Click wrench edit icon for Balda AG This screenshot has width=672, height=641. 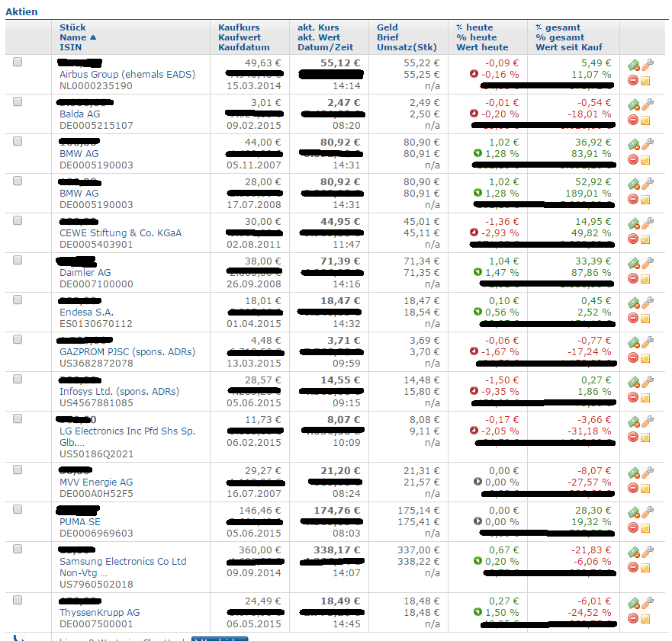pyautogui.click(x=648, y=104)
